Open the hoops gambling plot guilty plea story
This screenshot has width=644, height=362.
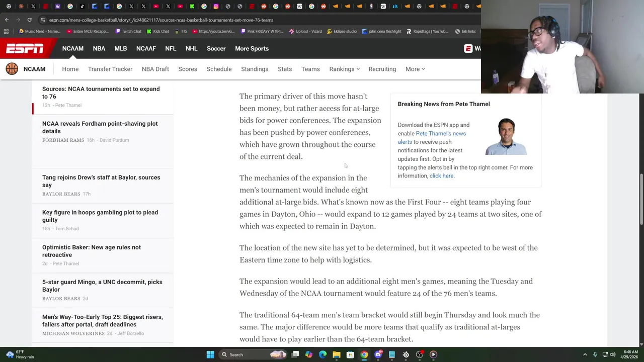pos(100,216)
